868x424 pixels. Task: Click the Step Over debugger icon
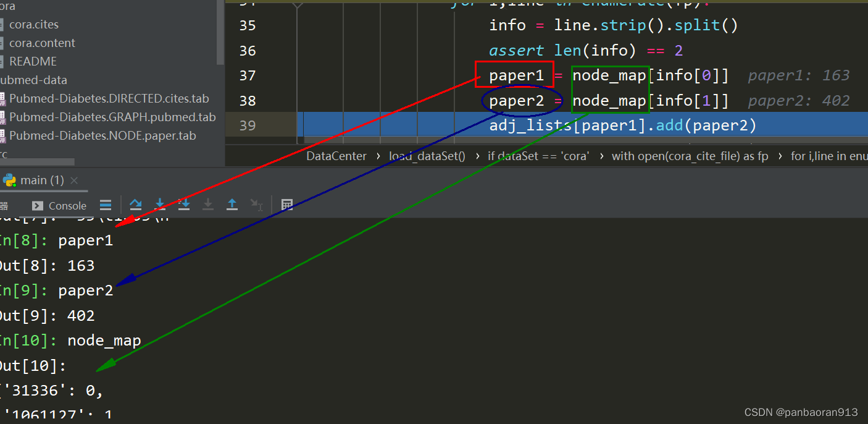click(136, 205)
